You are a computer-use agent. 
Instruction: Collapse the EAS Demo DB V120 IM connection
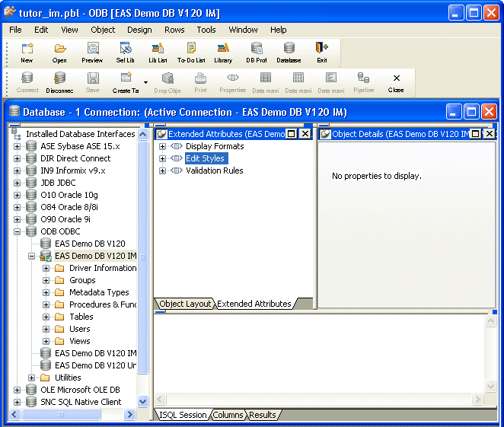coord(31,256)
